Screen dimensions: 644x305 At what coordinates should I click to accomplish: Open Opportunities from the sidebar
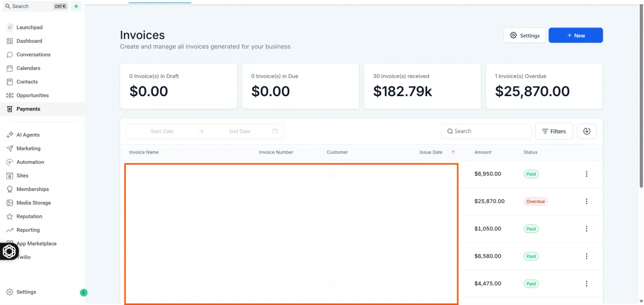click(32, 96)
